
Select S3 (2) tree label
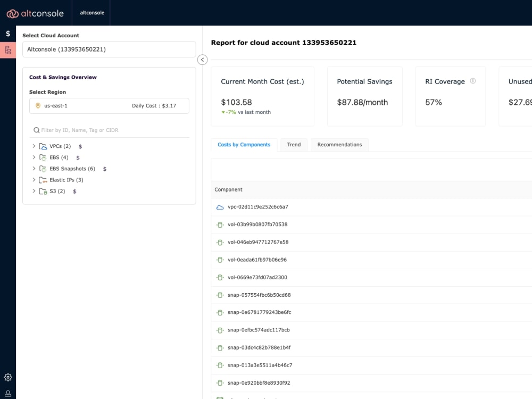[x=57, y=191]
